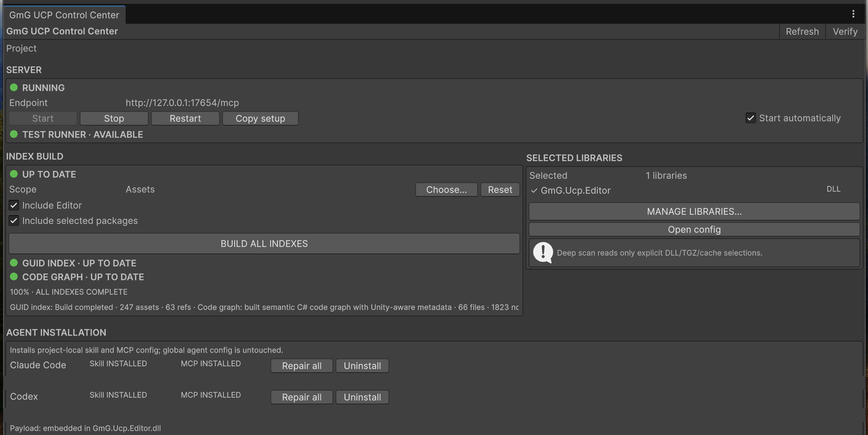Click Claude Code MCP INSTALLED status
Viewport: 868px width, 435px height.
tap(211, 364)
